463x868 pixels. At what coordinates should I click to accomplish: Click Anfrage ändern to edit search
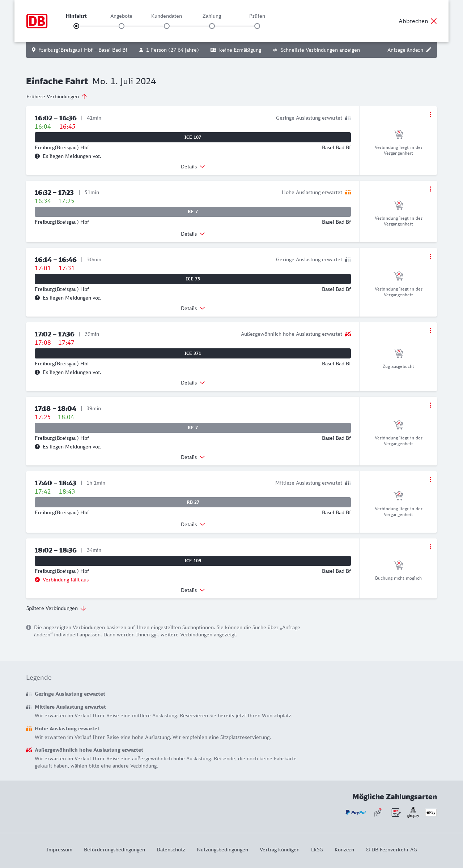point(409,50)
